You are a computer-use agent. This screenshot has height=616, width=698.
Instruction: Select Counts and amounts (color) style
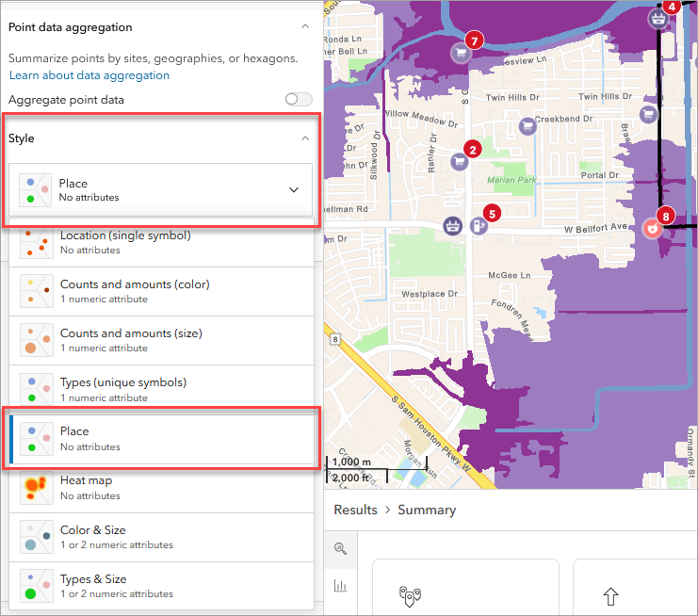[x=161, y=292]
